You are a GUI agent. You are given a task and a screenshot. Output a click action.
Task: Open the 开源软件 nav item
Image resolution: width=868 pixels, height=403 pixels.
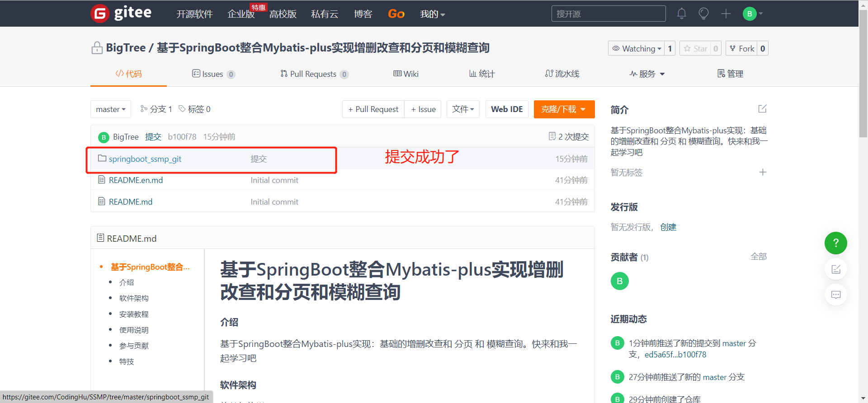click(194, 14)
